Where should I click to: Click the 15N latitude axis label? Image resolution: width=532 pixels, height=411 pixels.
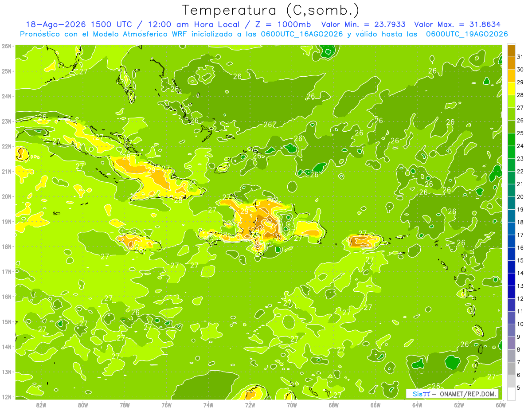click(x=7, y=321)
